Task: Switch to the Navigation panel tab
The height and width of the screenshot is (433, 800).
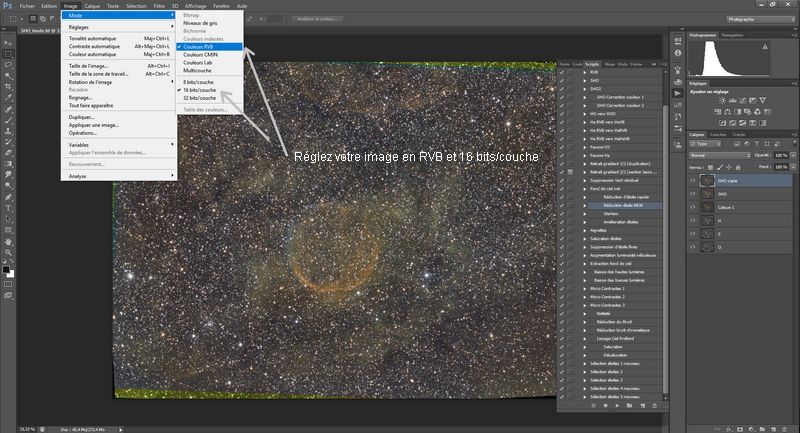Action: [x=733, y=35]
